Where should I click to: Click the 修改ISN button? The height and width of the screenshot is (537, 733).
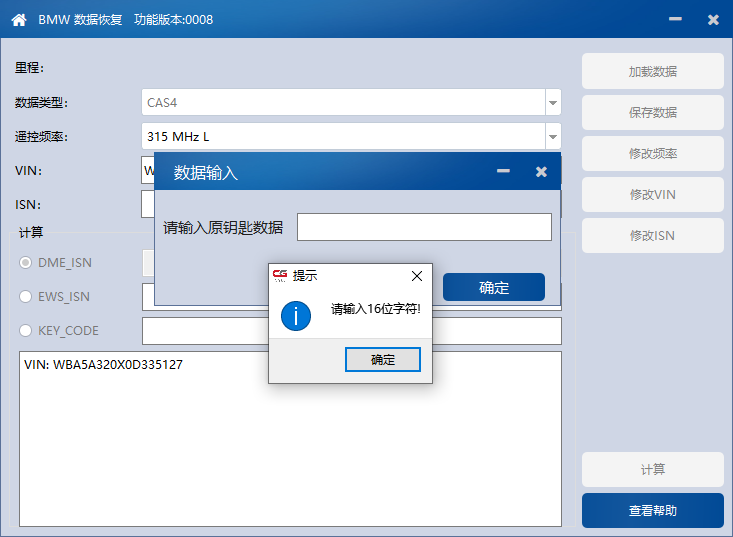[x=653, y=236]
